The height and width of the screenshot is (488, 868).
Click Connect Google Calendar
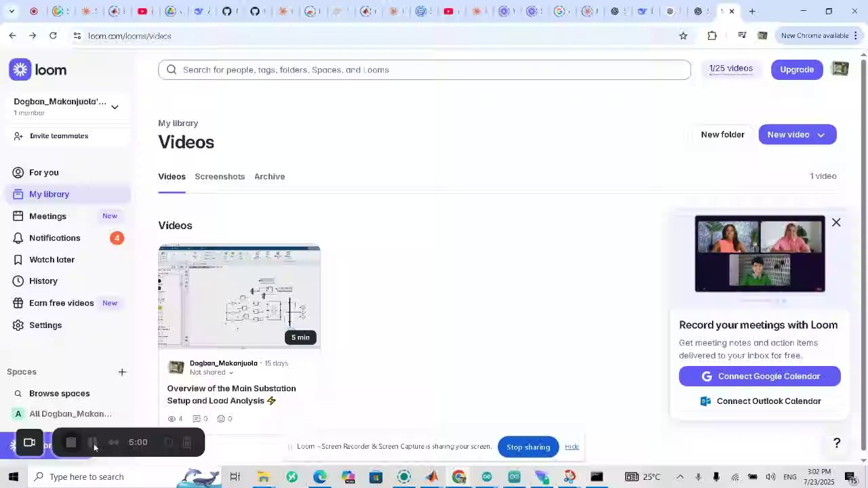[x=759, y=376]
